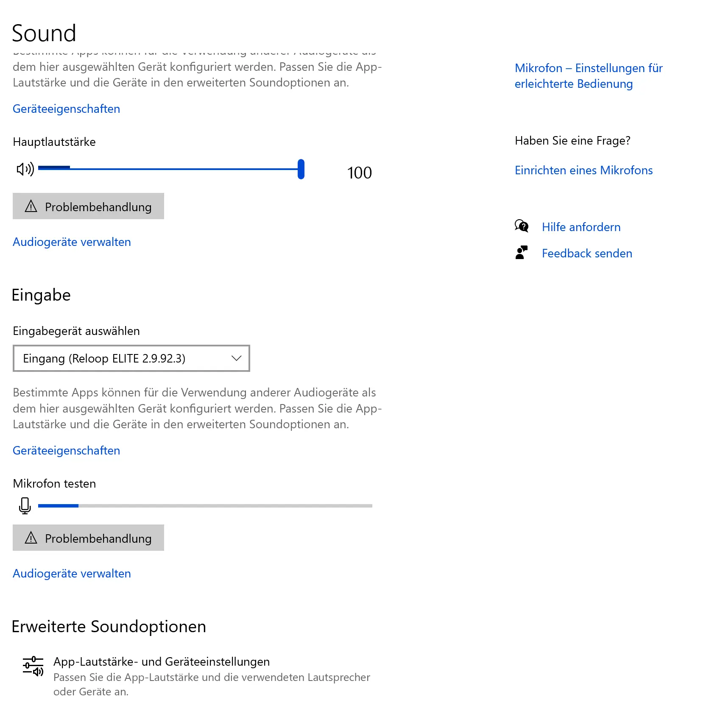Click the Hauptlautstärke slider handle at 100
The image size is (723, 728).
[301, 169]
